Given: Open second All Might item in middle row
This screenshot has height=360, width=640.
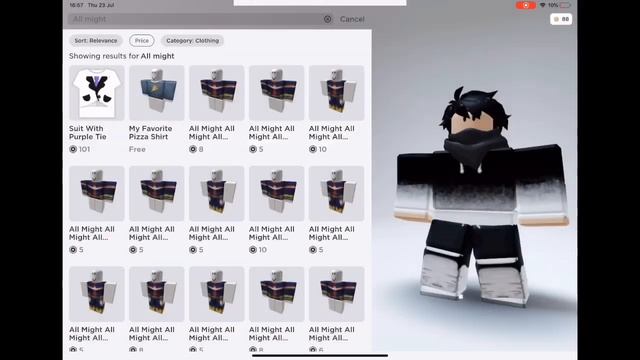Looking at the screenshot, I should 157,193.
